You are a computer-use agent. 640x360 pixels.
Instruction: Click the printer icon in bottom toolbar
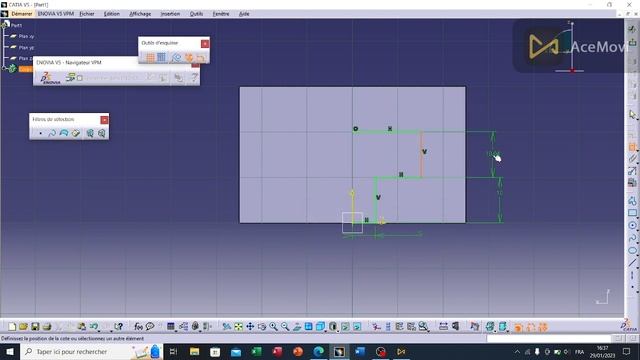point(47,327)
